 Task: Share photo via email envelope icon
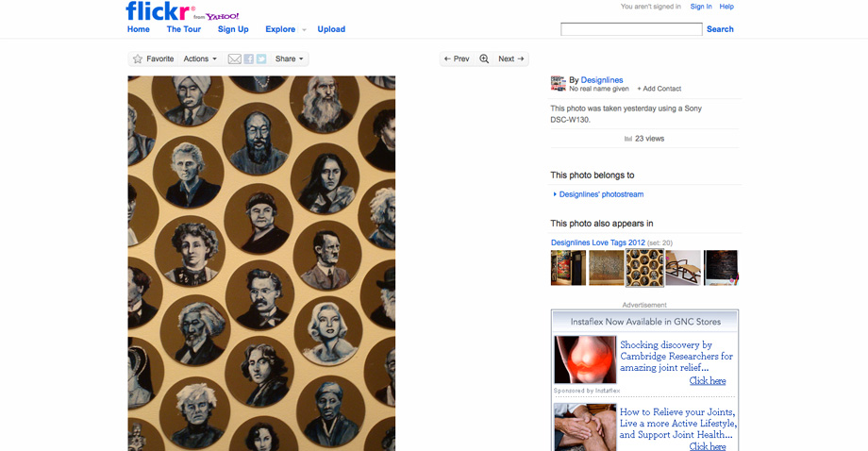click(235, 59)
